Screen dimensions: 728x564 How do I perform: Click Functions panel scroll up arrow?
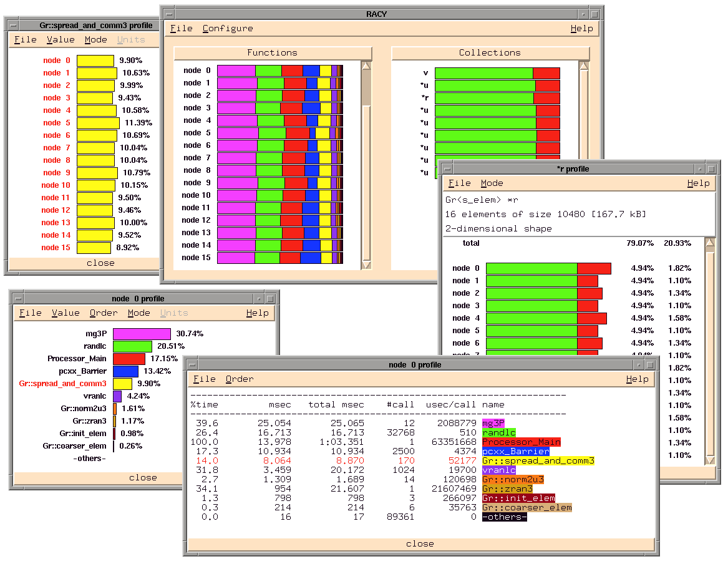tap(366, 66)
